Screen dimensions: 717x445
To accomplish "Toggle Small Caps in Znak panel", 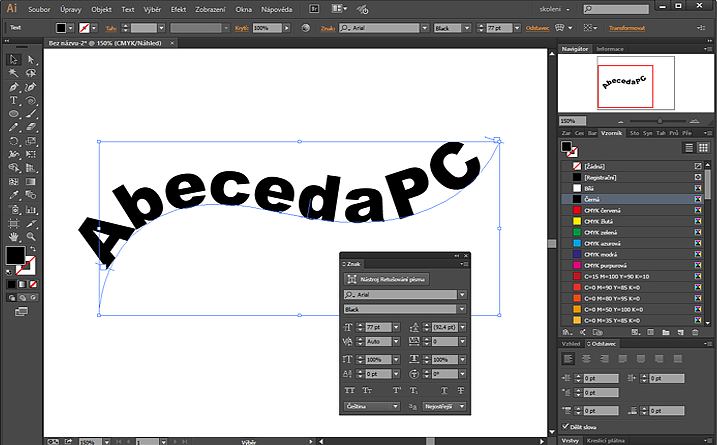I will (367, 390).
